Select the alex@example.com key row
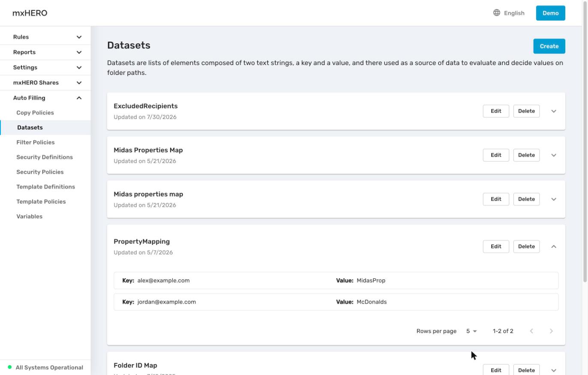The height and width of the screenshot is (375, 588). [336, 280]
